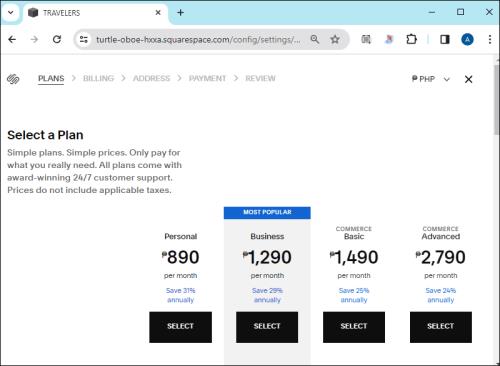The width and height of the screenshot is (500, 366).
Task: Open the site information icon in address bar
Action: tap(83, 39)
